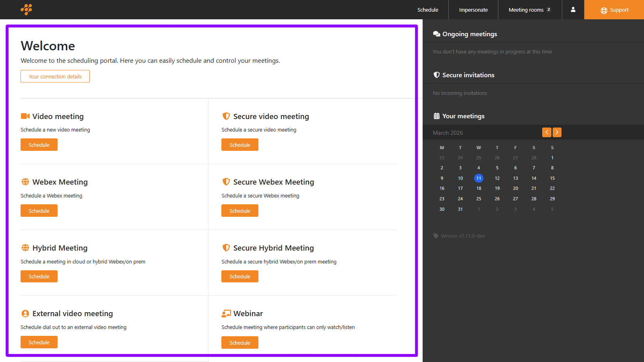Click the Secure Hybrid Meeting shield icon
Viewport: 644px width, 362px height.
[x=226, y=248]
